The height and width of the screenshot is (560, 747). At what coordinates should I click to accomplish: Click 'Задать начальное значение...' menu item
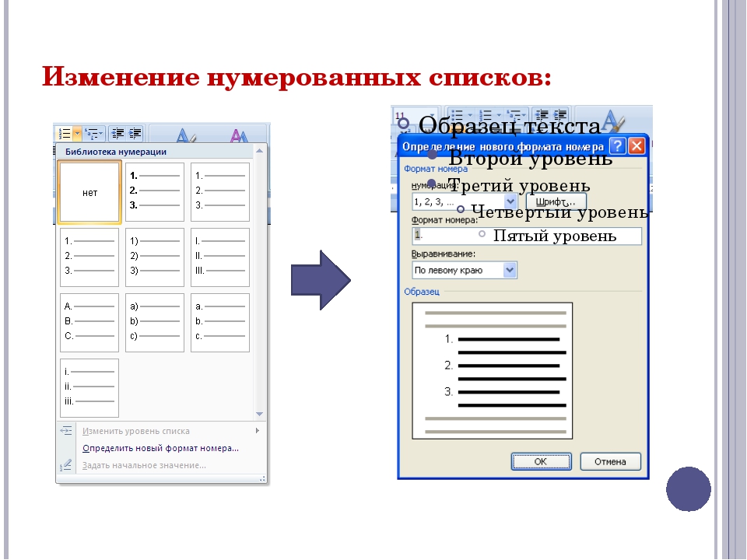(x=144, y=465)
